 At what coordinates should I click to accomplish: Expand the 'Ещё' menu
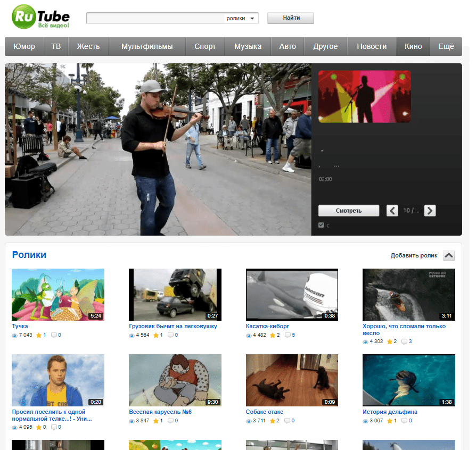pyautogui.click(x=446, y=46)
